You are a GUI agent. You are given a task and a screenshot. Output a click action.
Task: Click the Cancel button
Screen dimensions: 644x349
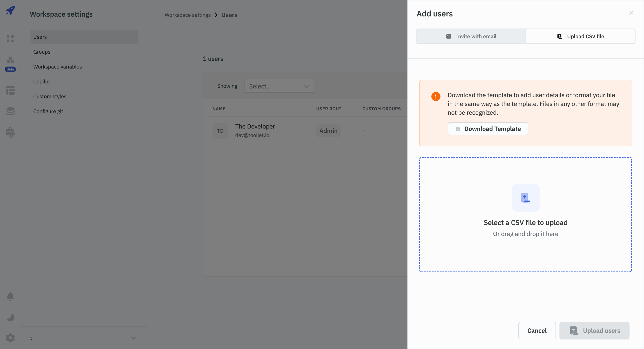(x=537, y=331)
